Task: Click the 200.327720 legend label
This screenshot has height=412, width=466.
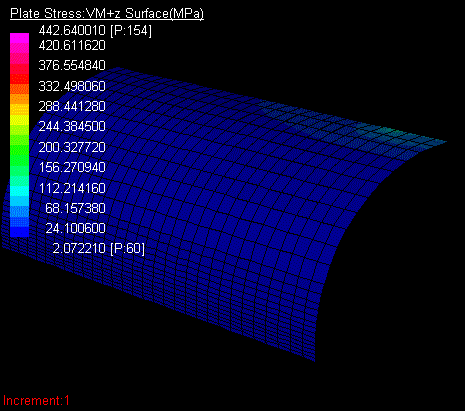Action: [72, 147]
